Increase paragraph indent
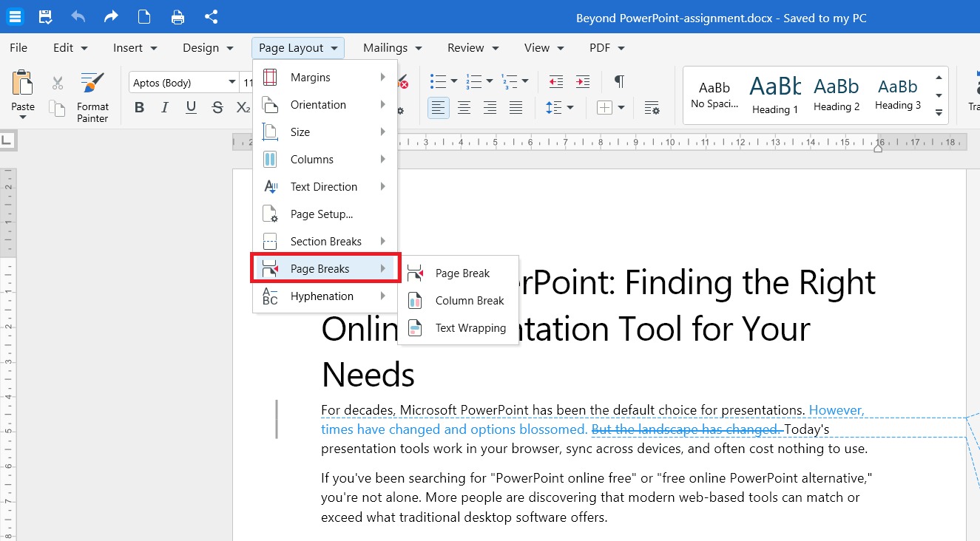Screen dimensions: 980x541 (583, 81)
